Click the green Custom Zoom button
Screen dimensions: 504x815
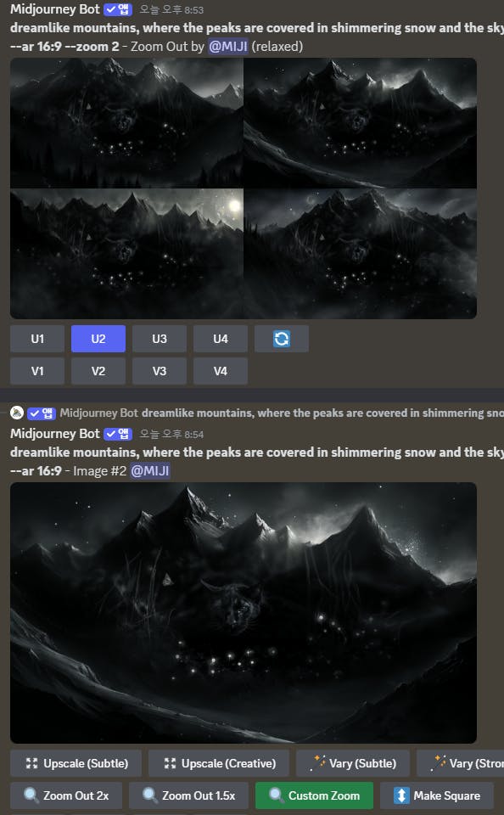click(x=314, y=795)
